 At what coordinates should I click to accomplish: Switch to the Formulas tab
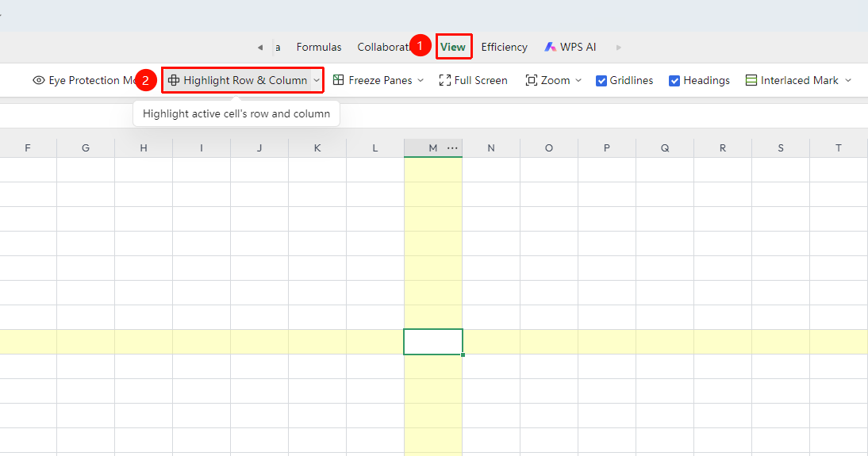319,47
